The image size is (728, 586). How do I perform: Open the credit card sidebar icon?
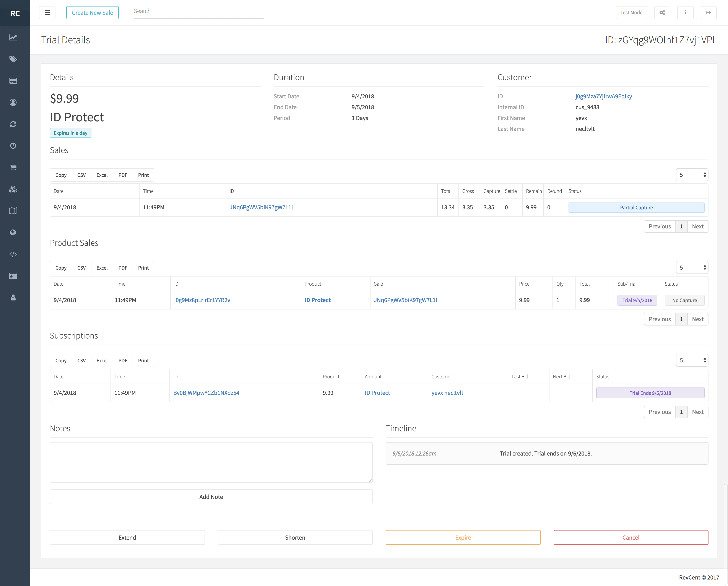[x=13, y=81]
